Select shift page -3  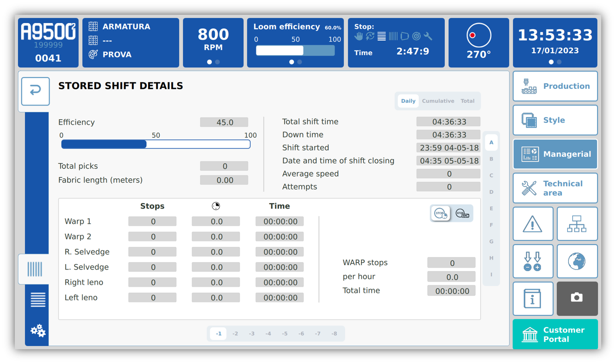coord(252,333)
